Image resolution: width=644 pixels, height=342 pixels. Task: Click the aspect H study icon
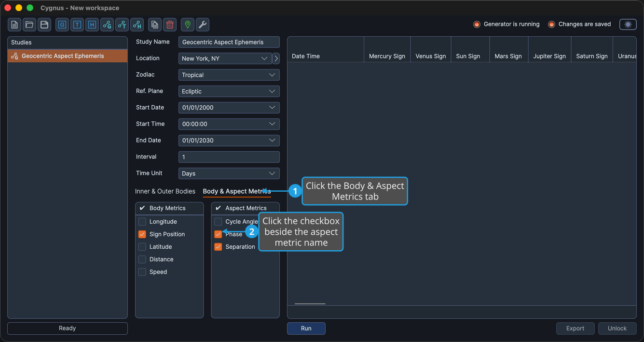(137, 25)
